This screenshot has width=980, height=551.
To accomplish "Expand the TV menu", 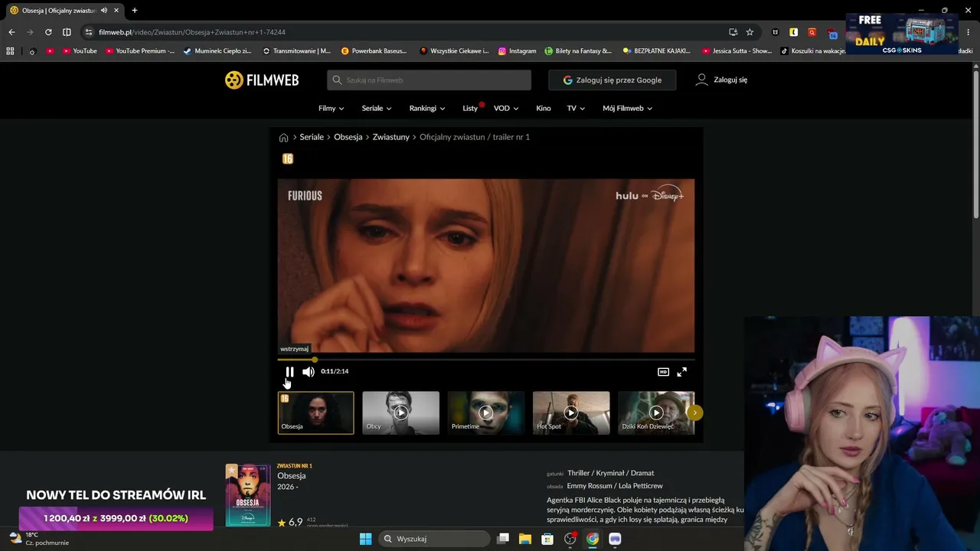I will (x=576, y=109).
